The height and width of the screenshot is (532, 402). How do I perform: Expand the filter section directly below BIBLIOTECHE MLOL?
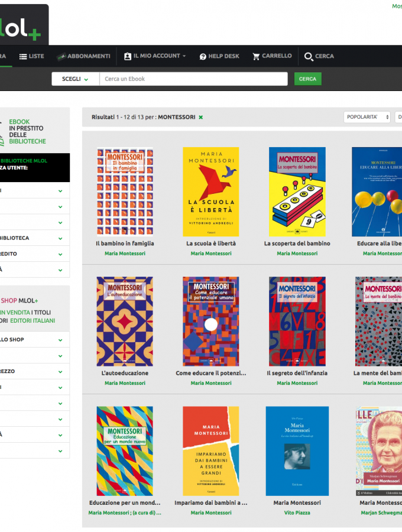point(34,191)
